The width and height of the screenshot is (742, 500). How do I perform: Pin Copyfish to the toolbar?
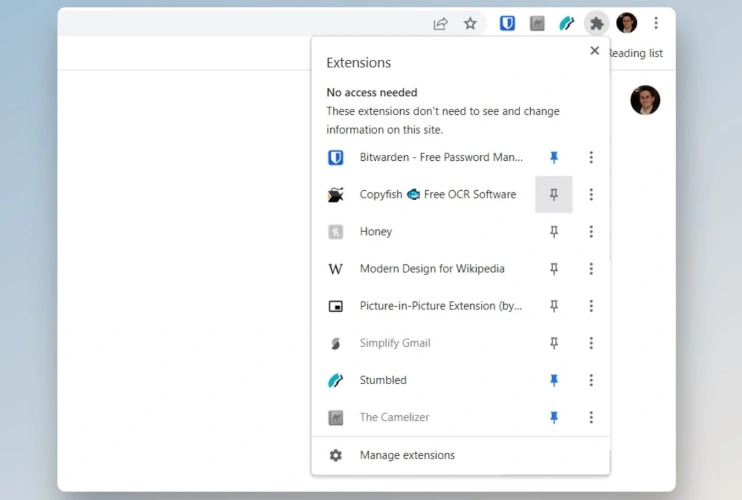[554, 194]
